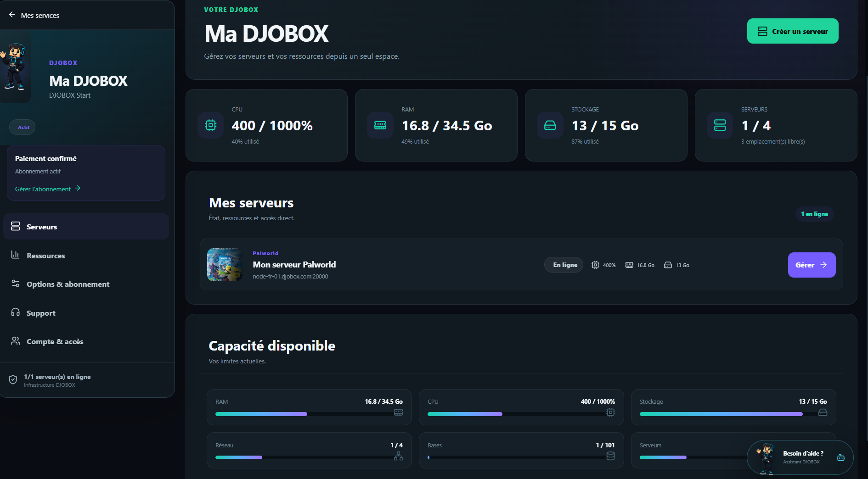The height and width of the screenshot is (479, 868).
Task: Click Créer un serveur button
Action: point(793,31)
